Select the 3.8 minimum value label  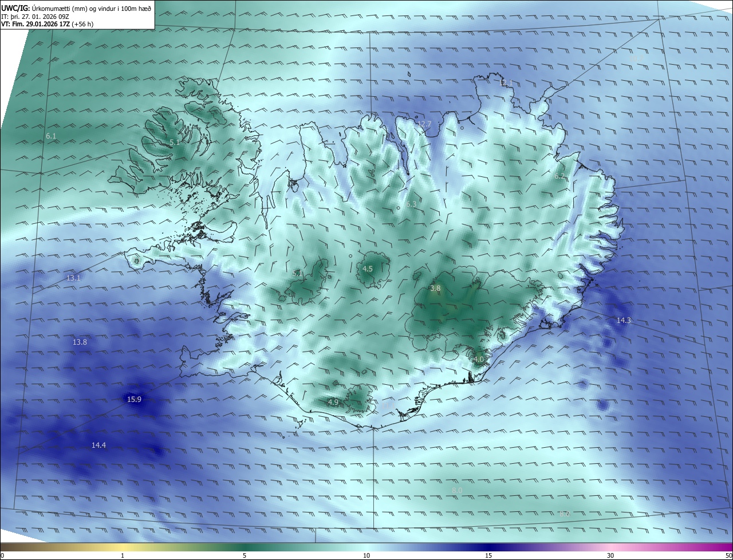pyautogui.click(x=435, y=288)
